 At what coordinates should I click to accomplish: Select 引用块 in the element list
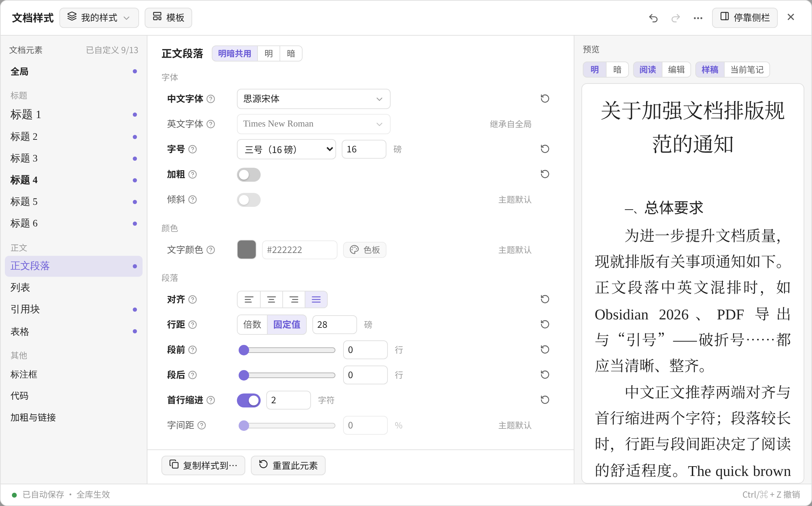click(74, 309)
